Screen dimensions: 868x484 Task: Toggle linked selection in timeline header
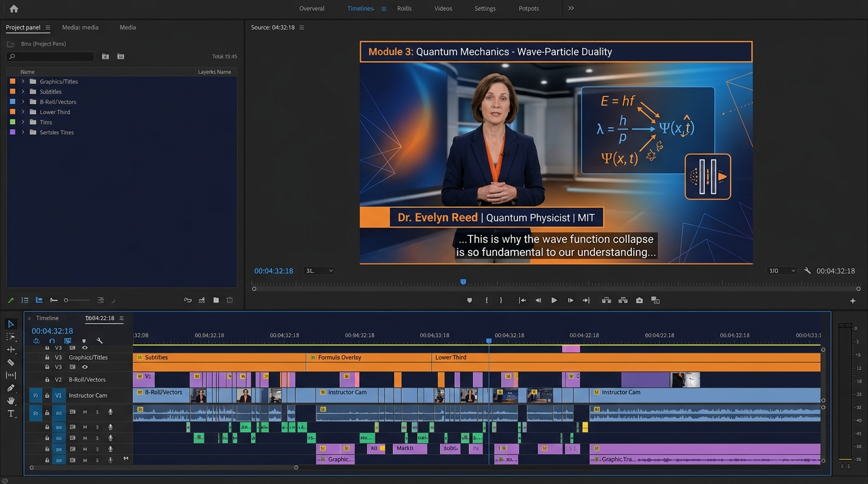(x=67, y=341)
